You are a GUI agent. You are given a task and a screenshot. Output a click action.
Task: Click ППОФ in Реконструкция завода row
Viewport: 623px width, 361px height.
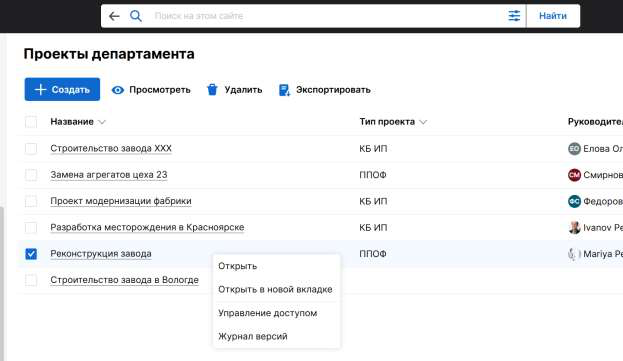tap(373, 254)
